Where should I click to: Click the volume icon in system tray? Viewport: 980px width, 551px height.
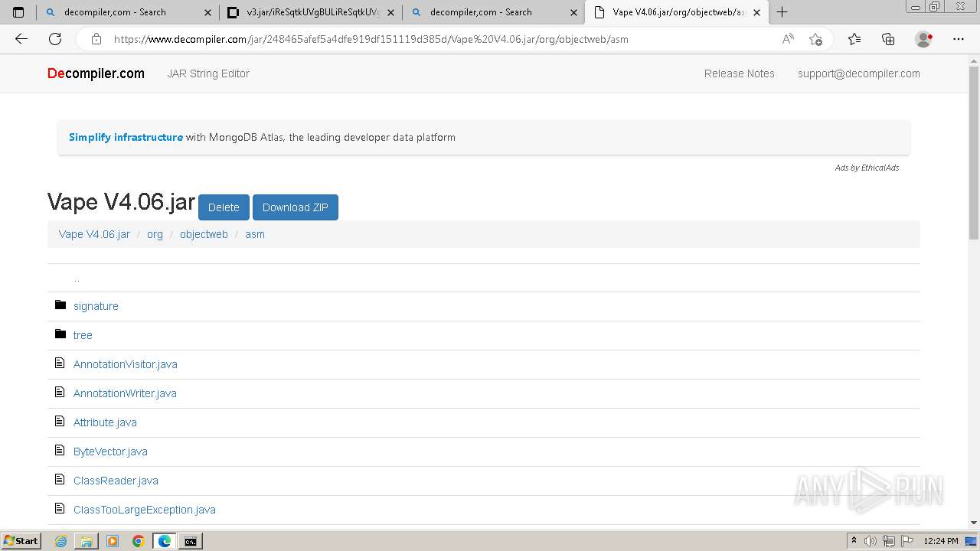pos(871,541)
